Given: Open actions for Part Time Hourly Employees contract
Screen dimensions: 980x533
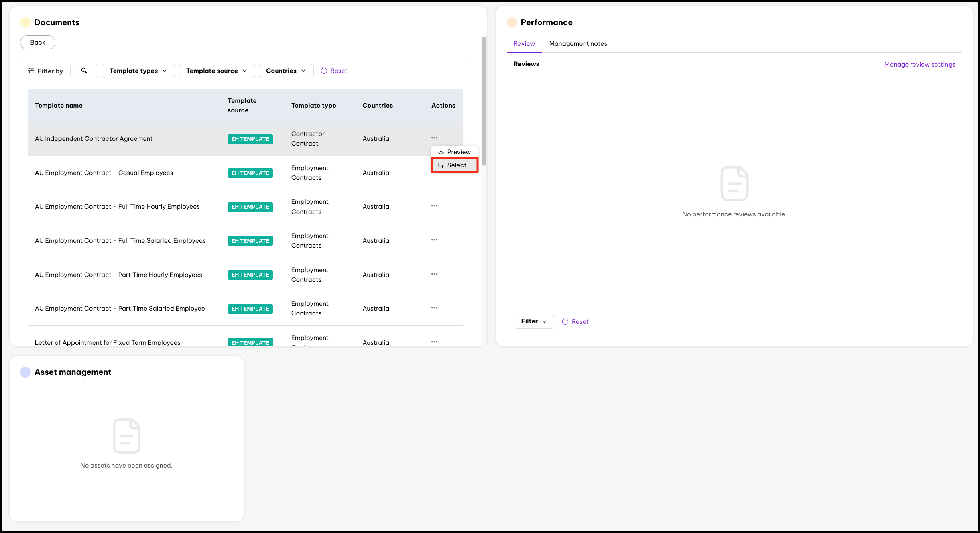Looking at the screenshot, I should click(434, 274).
